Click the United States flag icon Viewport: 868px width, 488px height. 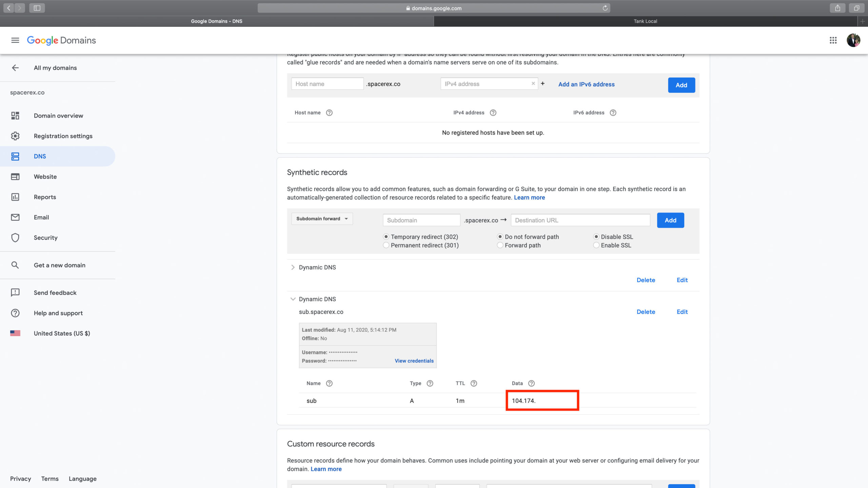pyautogui.click(x=15, y=333)
